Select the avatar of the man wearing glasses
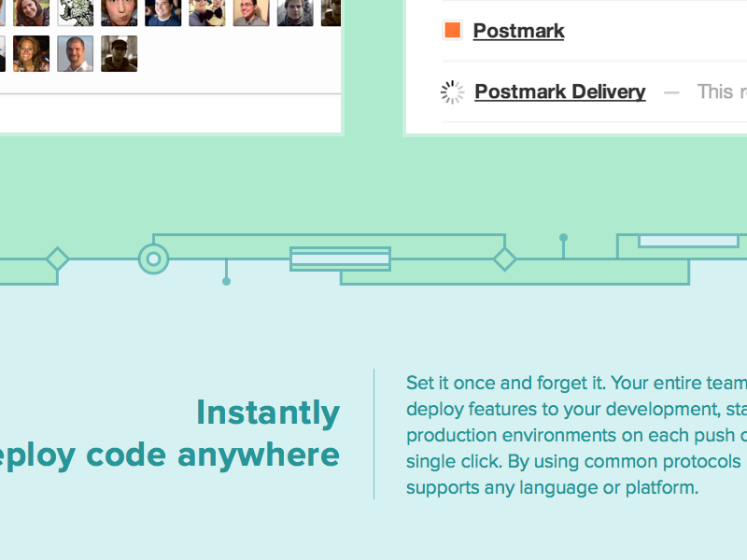747x560 pixels. 250,11
